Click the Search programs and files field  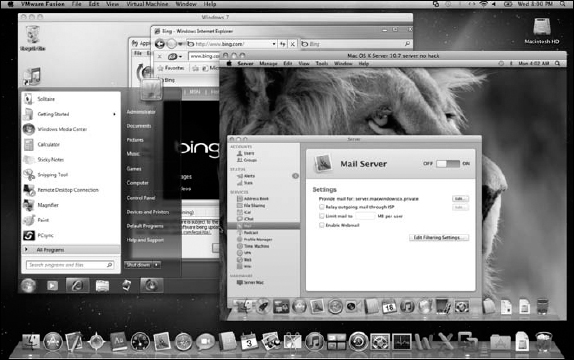(x=70, y=264)
